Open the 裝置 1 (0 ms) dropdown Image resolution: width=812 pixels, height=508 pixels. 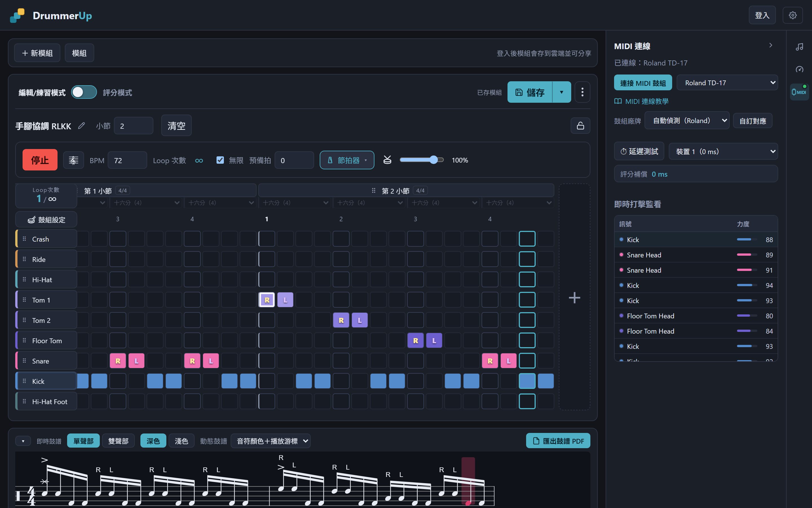(723, 151)
